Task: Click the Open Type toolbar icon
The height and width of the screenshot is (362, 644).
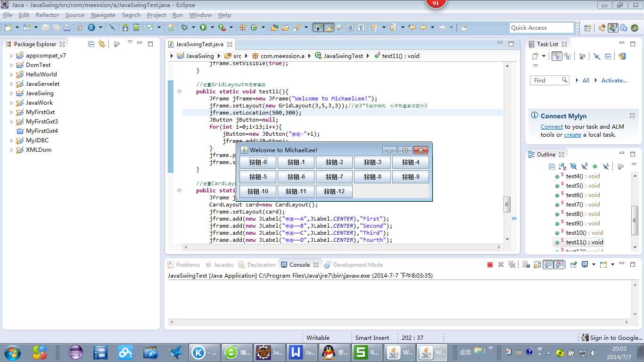Action: point(274,28)
